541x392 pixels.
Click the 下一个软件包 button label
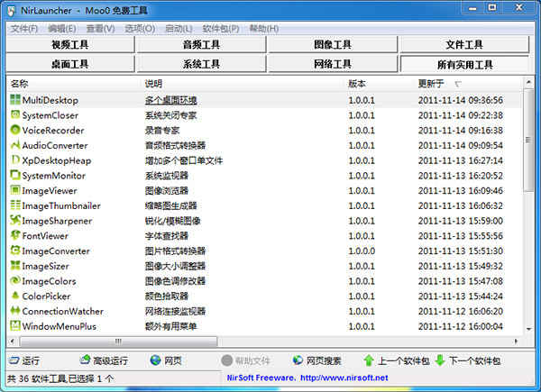click(475, 361)
